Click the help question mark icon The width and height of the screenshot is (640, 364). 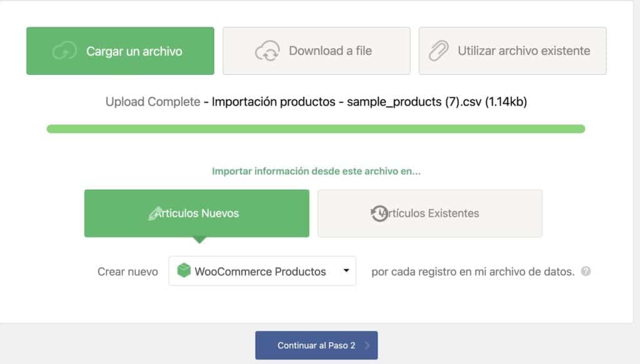click(x=586, y=271)
